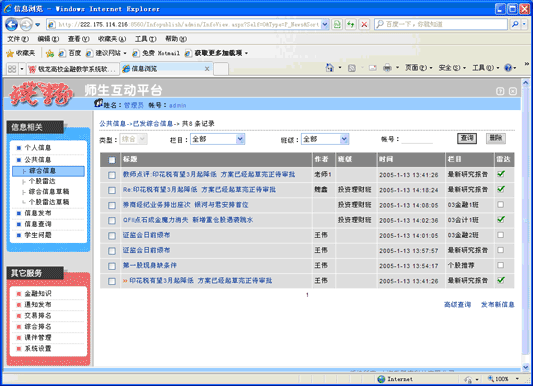Screen dimensions: 533x386
Task: Open the 工具(T) menu in menu bar
Action: pyautogui.click(x=145, y=39)
